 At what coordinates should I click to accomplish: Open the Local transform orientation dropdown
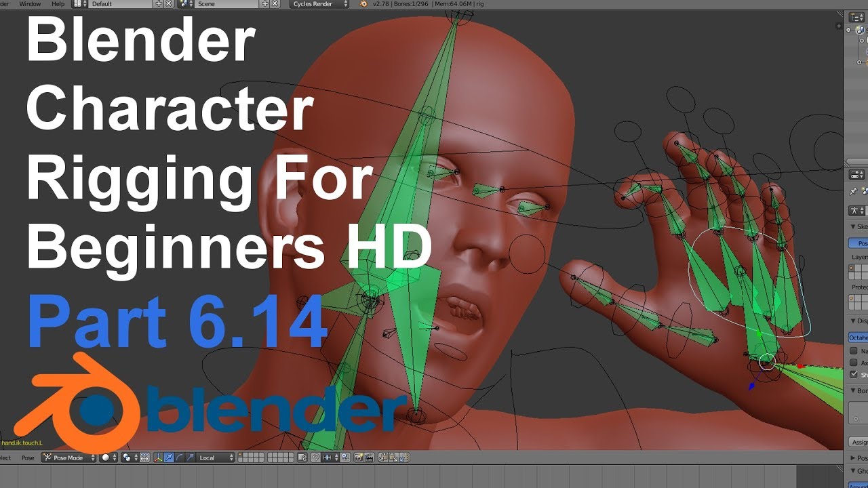pyautogui.click(x=216, y=458)
